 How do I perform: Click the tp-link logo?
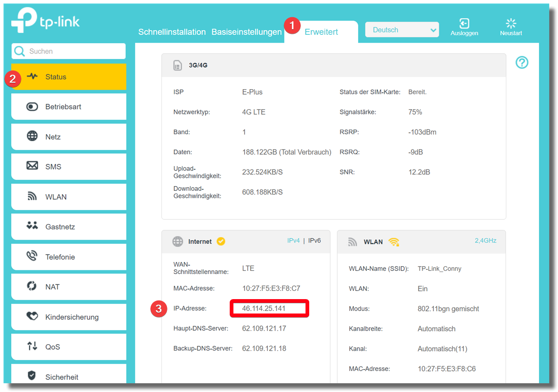46,21
